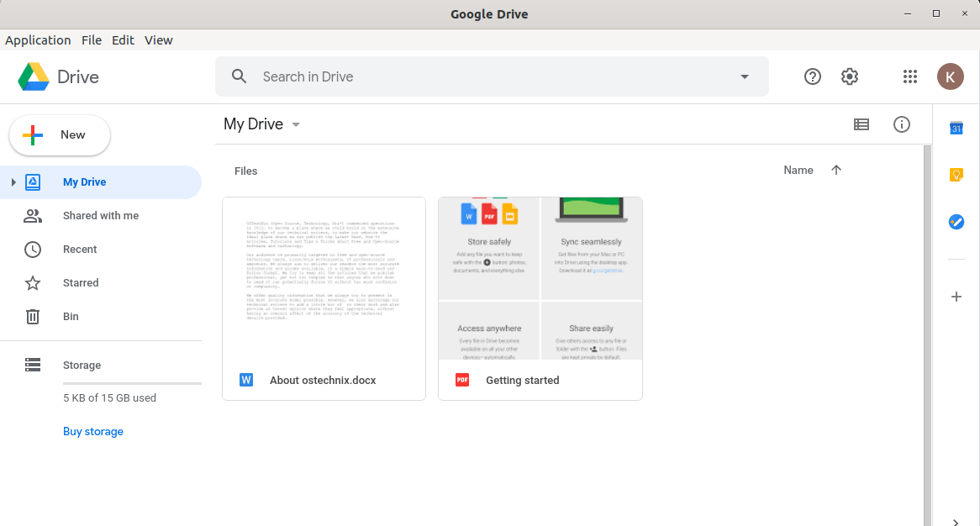
Task: Click the vertical scrollbar of file area
Action: [928, 335]
